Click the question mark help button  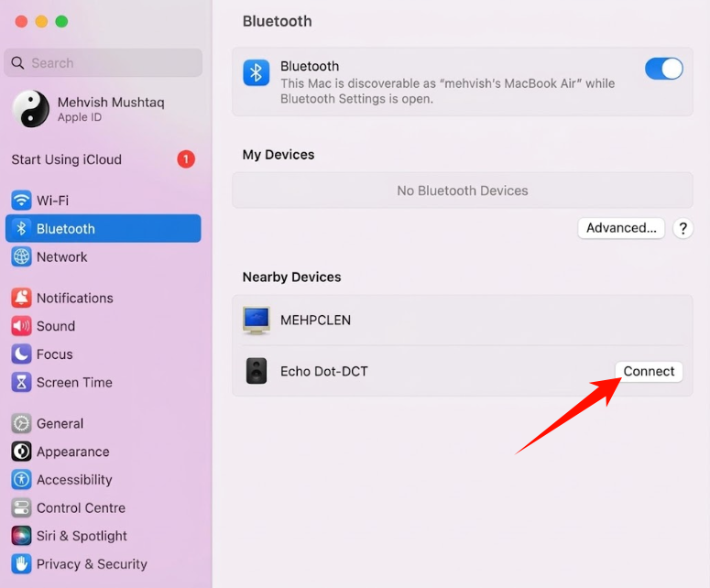pos(683,228)
